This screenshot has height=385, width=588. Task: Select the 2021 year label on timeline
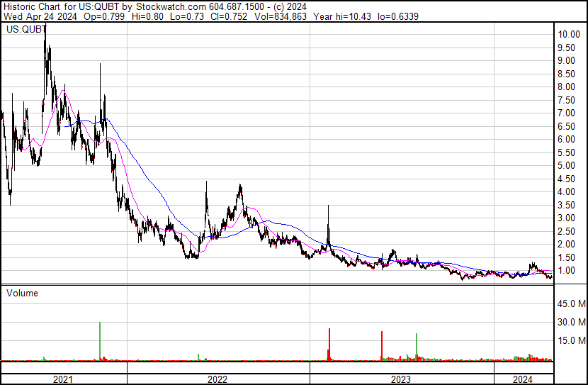(63, 379)
